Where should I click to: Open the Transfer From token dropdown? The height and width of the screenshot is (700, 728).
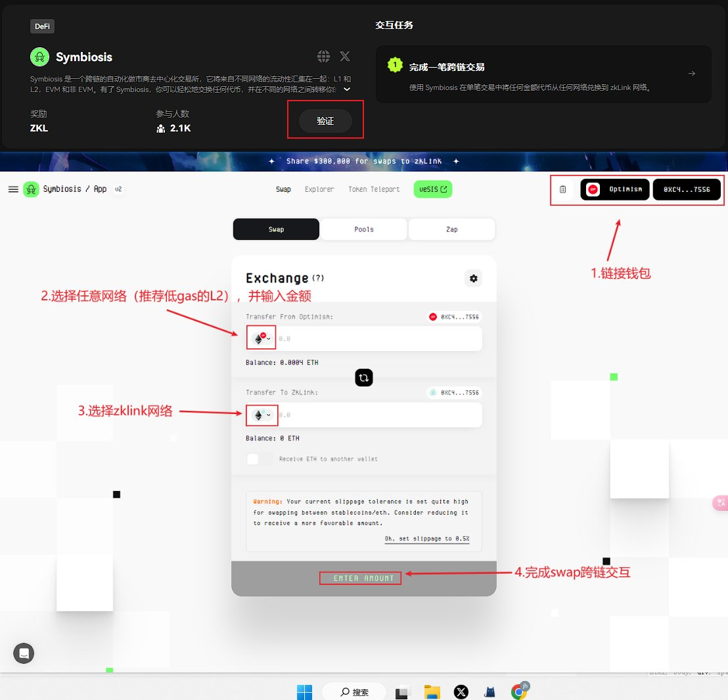[262, 338]
